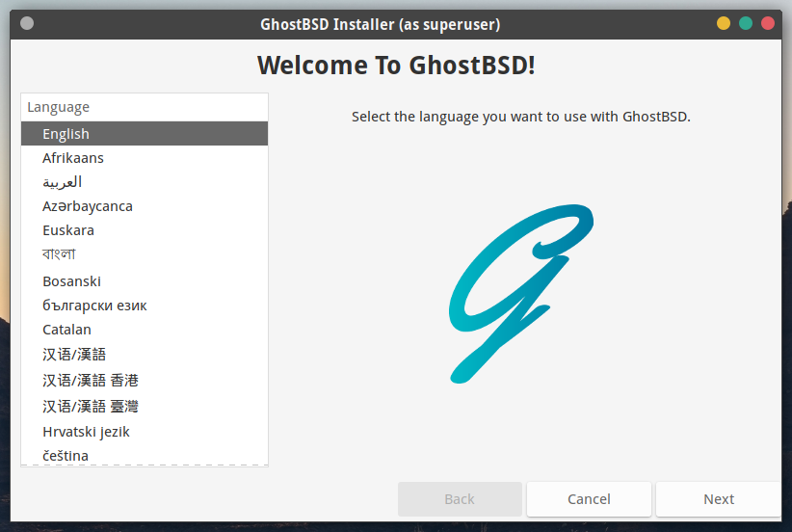Select the Arabic language entry
Screen dimensions: 792x532
(x=145, y=182)
